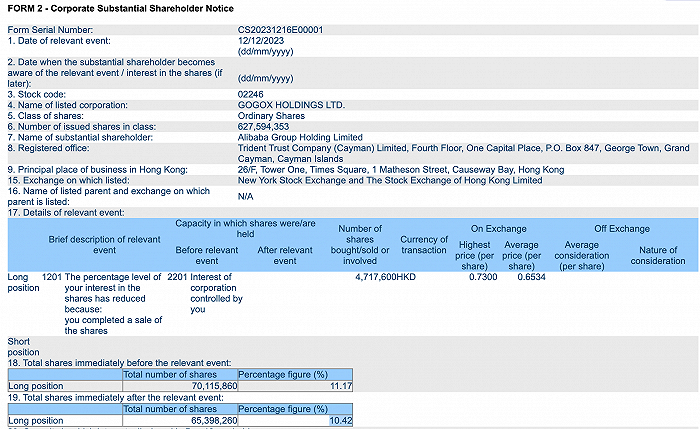Screen dimensions: 700x429
Task: Click 'Interest of corporation controlled by you' text
Action: (217, 293)
